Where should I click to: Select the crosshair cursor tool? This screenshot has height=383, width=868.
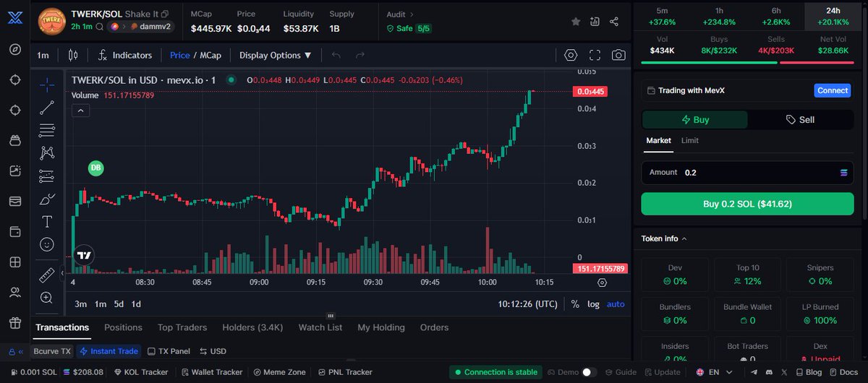point(47,85)
